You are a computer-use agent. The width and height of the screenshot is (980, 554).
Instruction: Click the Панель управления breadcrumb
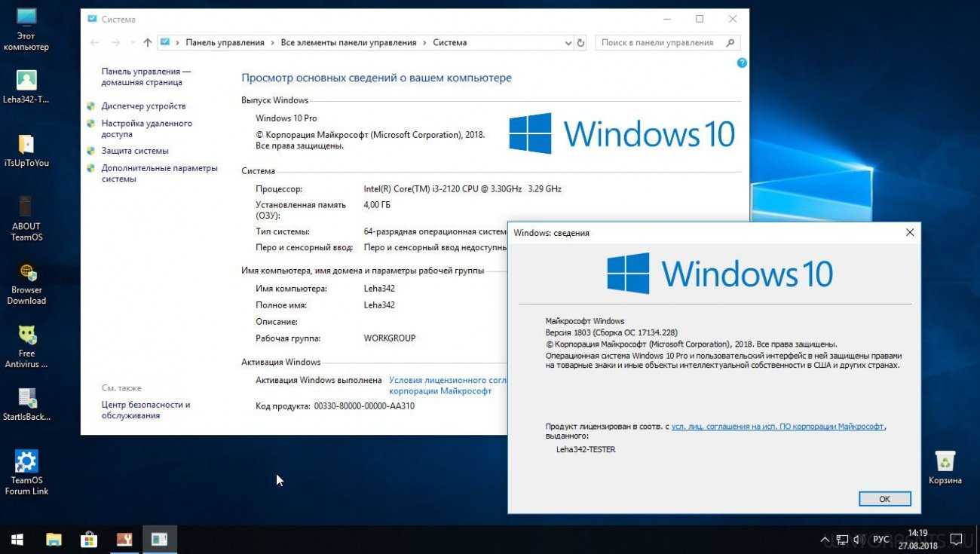pos(225,43)
